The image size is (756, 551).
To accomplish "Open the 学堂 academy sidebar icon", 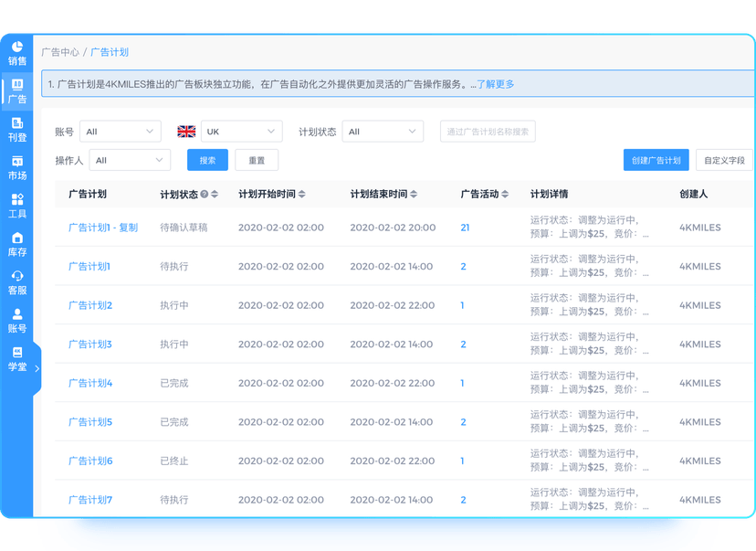I will pos(16,359).
